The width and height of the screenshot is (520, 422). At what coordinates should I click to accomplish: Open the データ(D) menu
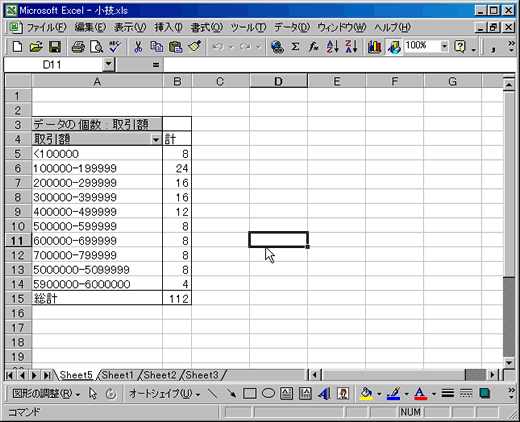(x=292, y=27)
